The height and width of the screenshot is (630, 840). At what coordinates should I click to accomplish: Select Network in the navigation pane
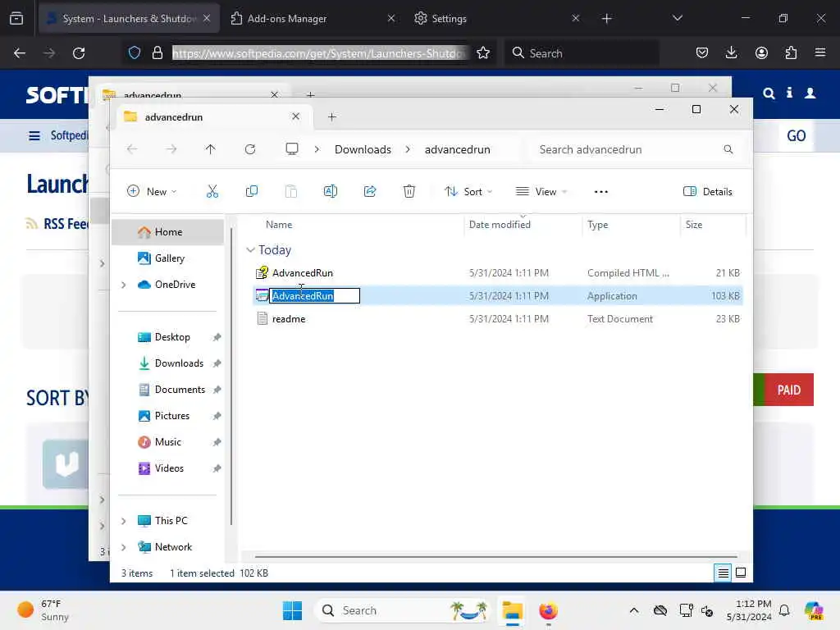[173, 547]
